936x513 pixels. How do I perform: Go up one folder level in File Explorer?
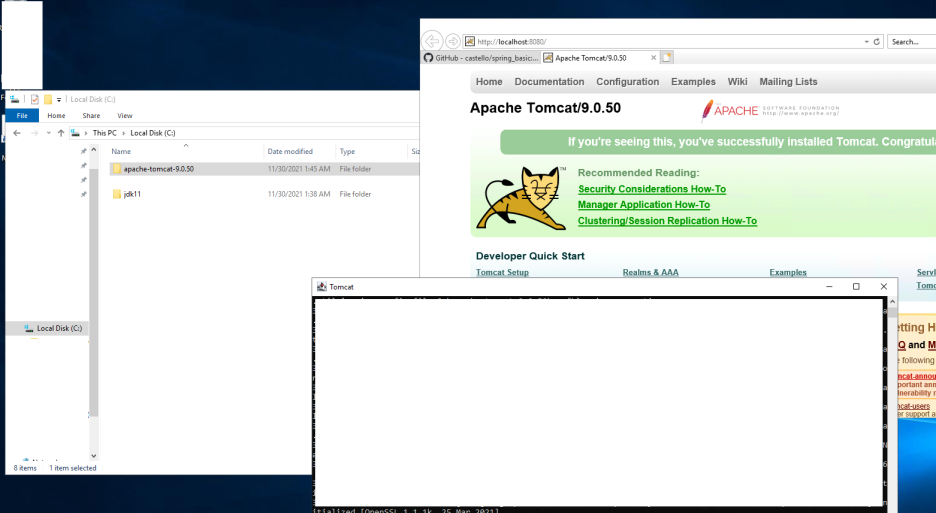coord(61,133)
